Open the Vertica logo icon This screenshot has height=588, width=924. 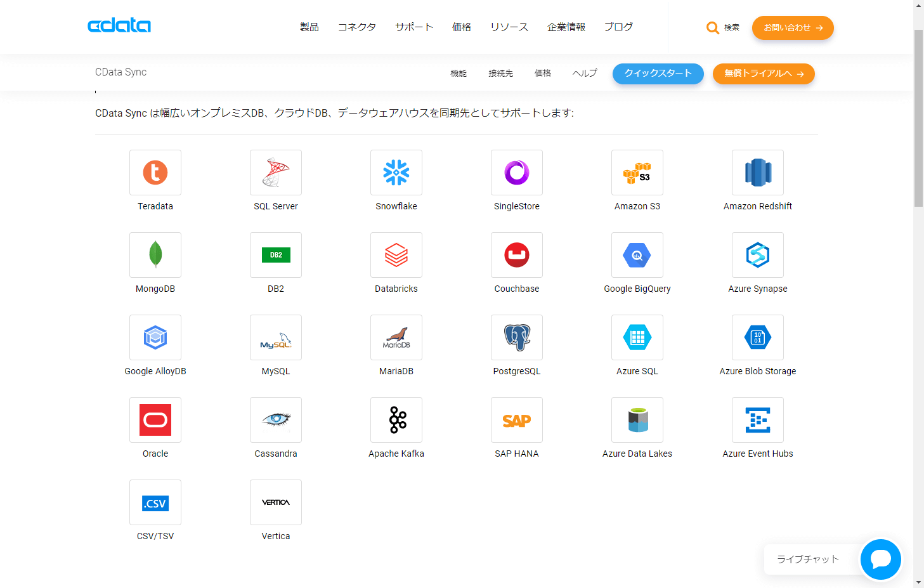(x=276, y=502)
